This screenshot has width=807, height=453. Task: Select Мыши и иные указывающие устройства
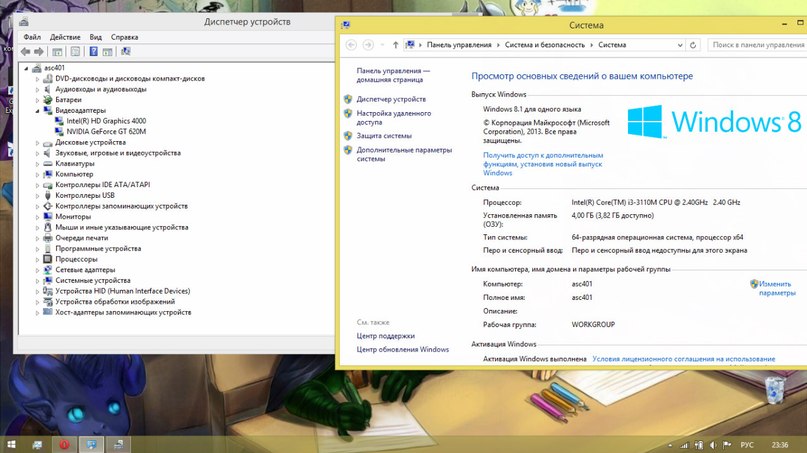pyautogui.click(x=121, y=228)
